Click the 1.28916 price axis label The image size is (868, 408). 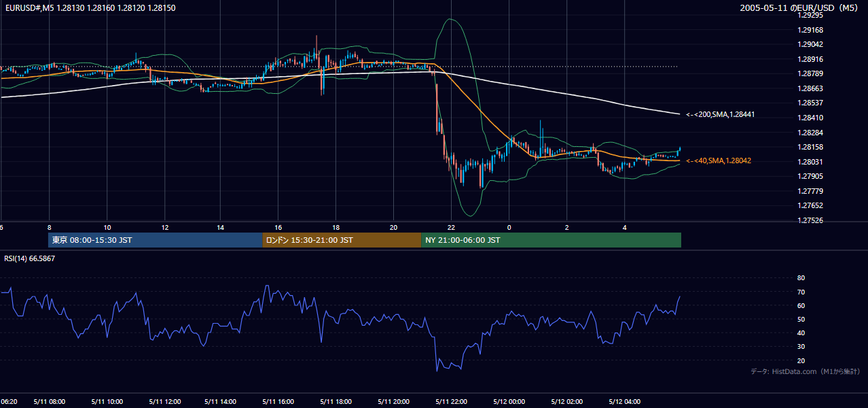pos(810,59)
